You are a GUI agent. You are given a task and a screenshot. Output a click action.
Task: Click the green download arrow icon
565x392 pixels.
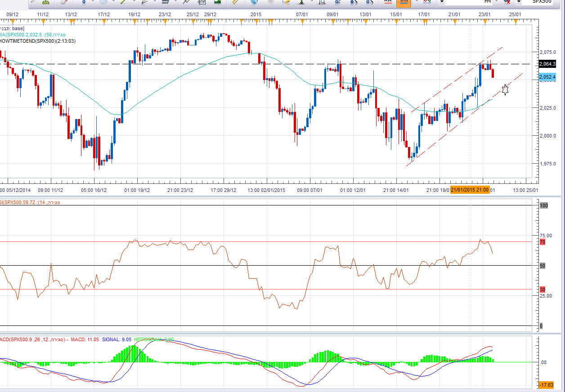click(x=300, y=2)
